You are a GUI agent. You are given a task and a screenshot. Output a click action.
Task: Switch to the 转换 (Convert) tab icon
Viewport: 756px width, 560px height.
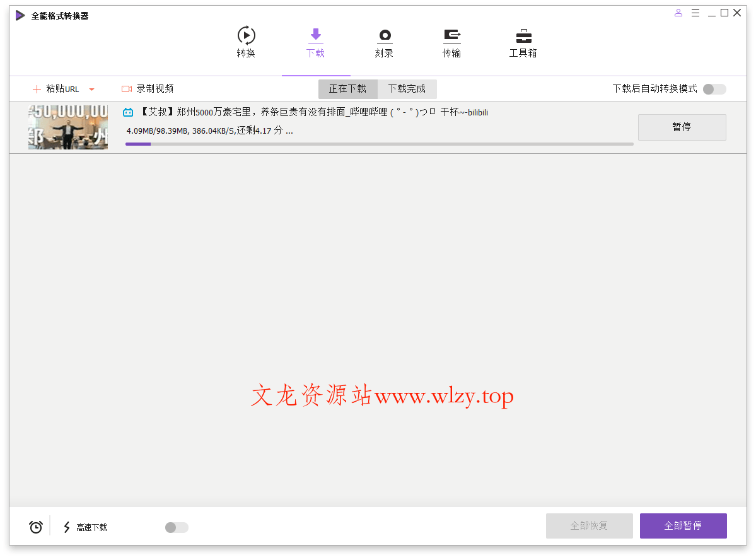tap(245, 35)
